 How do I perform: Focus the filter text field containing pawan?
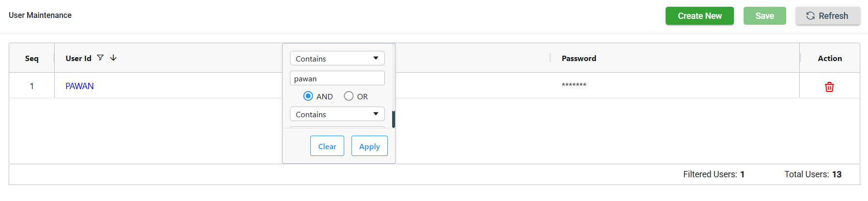pyautogui.click(x=337, y=78)
